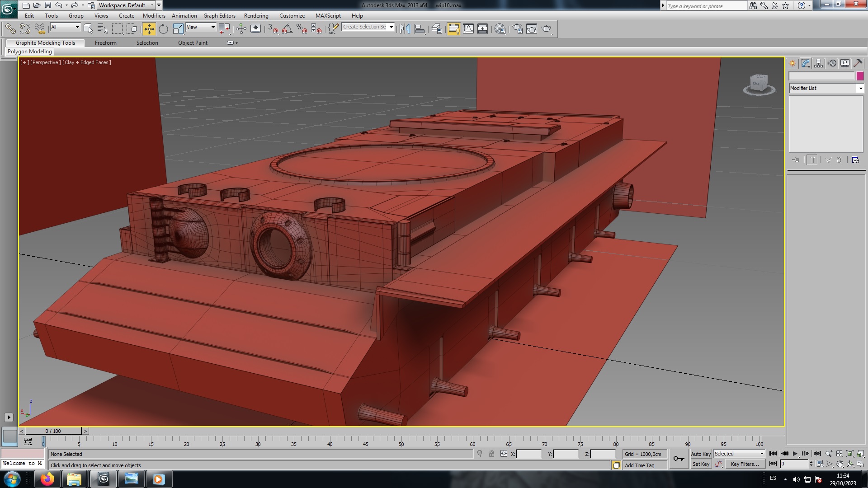Click the Render Production teapot icon
868x488 pixels.
546,29
